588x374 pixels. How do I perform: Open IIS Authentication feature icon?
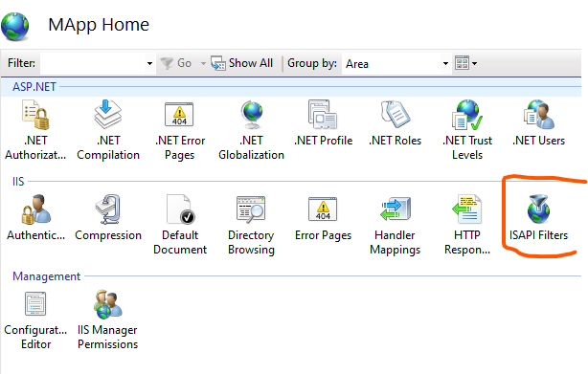coord(35,209)
